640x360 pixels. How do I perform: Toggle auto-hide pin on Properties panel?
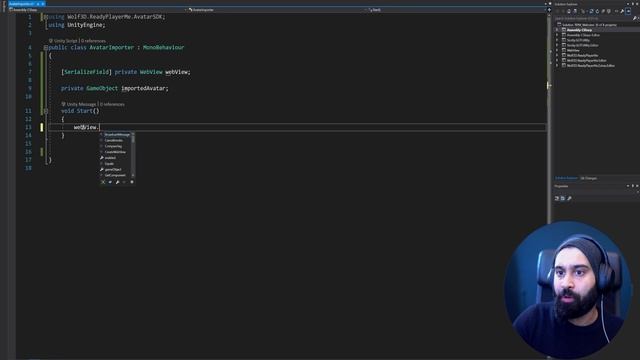[633, 186]
